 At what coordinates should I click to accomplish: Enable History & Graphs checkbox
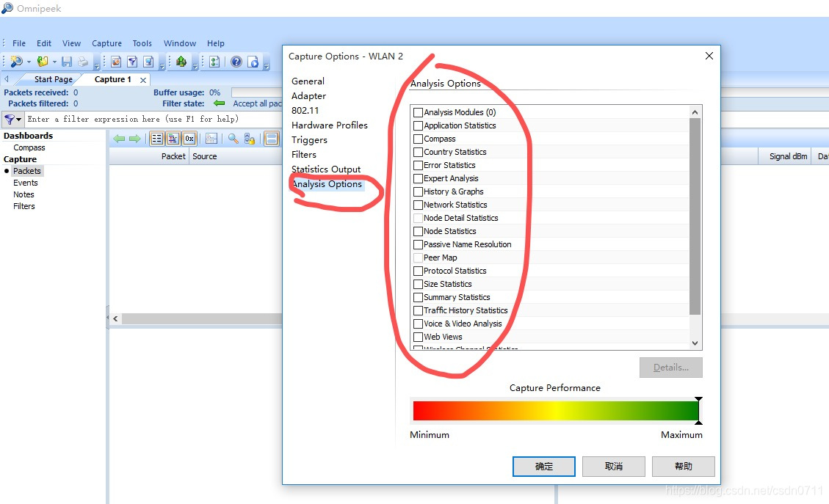tap(418, 191)
